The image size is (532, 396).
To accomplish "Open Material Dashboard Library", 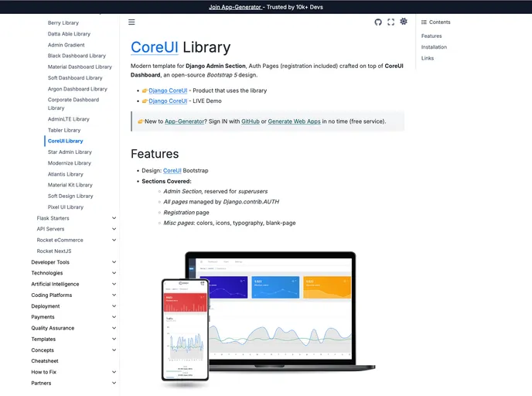I will [x=80, y=67].
